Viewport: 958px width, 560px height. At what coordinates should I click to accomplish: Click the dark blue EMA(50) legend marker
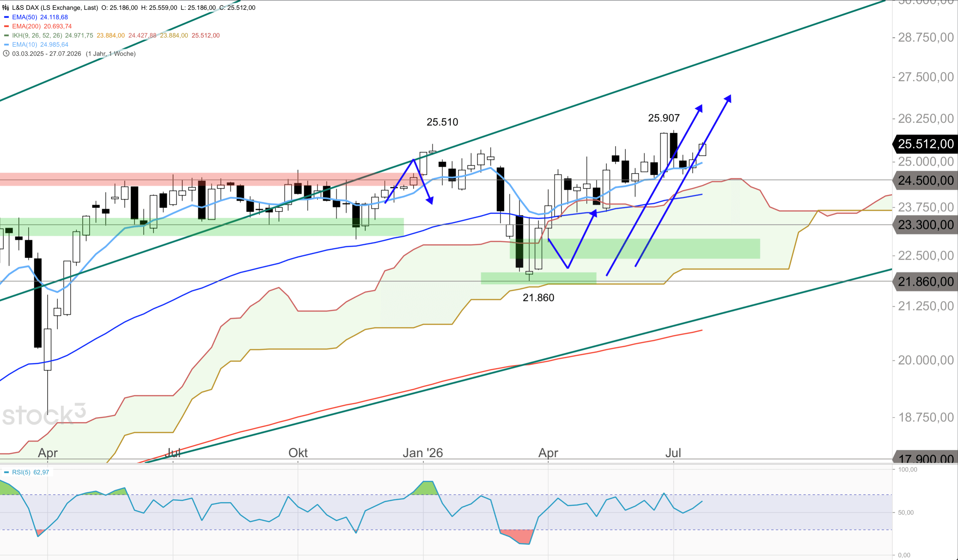[6, 17]
